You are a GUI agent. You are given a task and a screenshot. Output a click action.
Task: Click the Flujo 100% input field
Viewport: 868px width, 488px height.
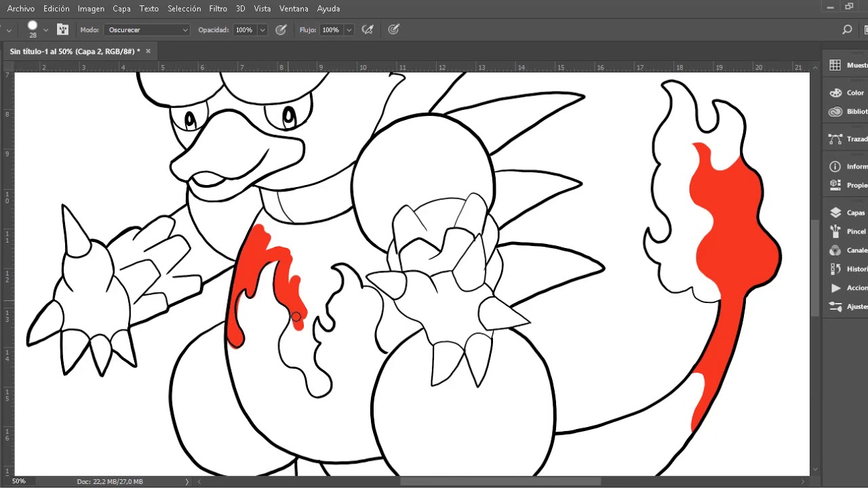[331, 30]
